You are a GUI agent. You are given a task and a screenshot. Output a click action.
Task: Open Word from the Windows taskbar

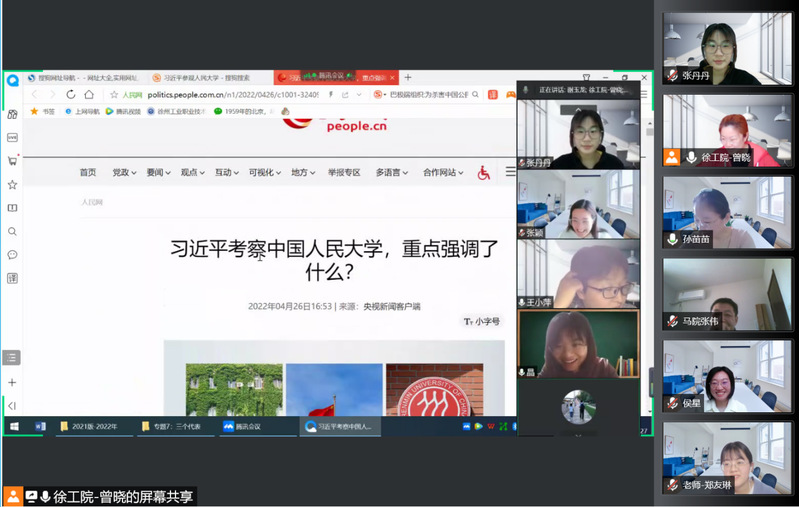point(41,426)
